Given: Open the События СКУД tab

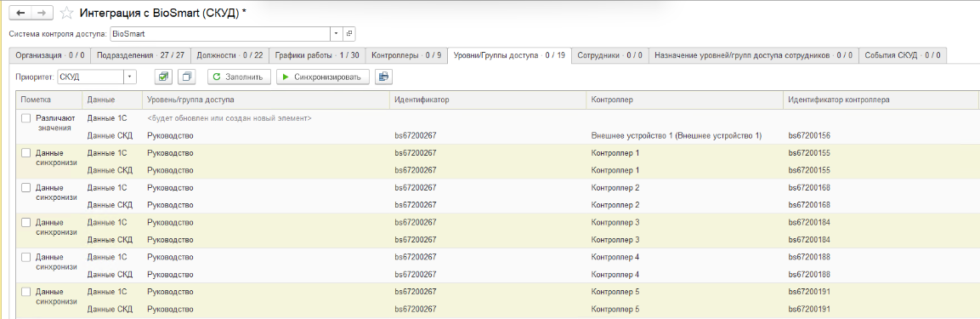Looking at the screenshot, I should (x=903, y=55).
